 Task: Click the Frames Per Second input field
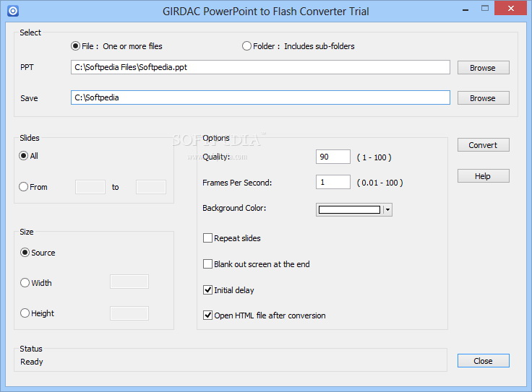(x=332, y=182)
